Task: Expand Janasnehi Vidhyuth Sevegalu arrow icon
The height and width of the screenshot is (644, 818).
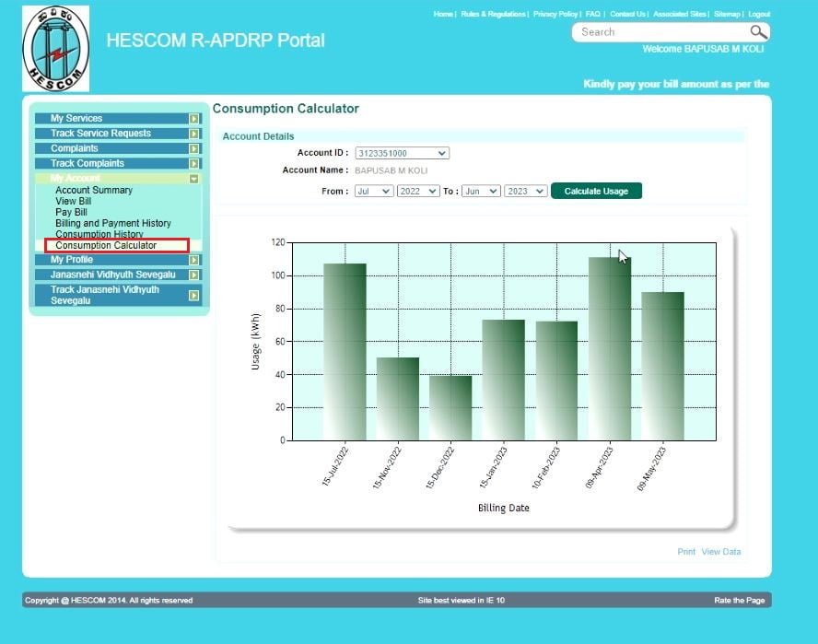Action: (x=193, y=275)
